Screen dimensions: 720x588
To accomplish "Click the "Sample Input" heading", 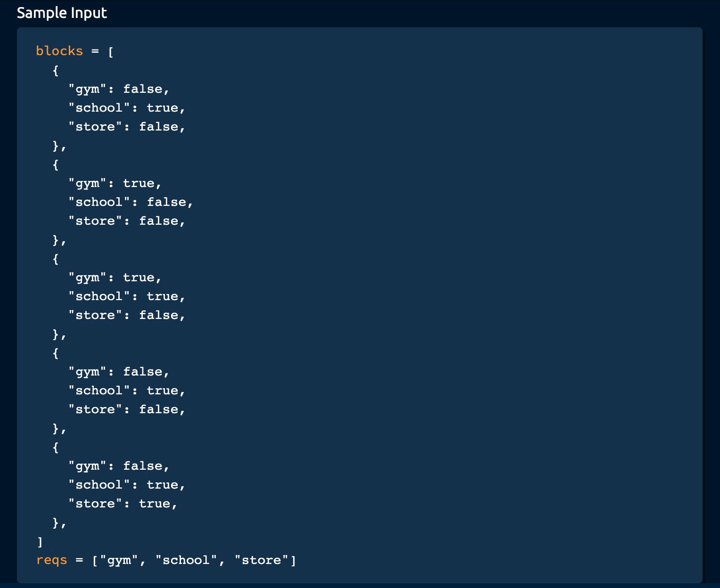I will [x=62, y=13].
